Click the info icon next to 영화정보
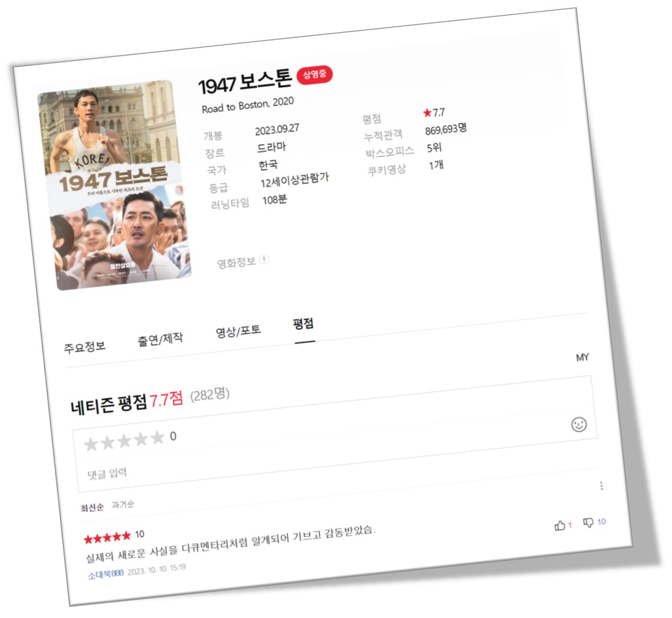 click(x=264, y=259)
